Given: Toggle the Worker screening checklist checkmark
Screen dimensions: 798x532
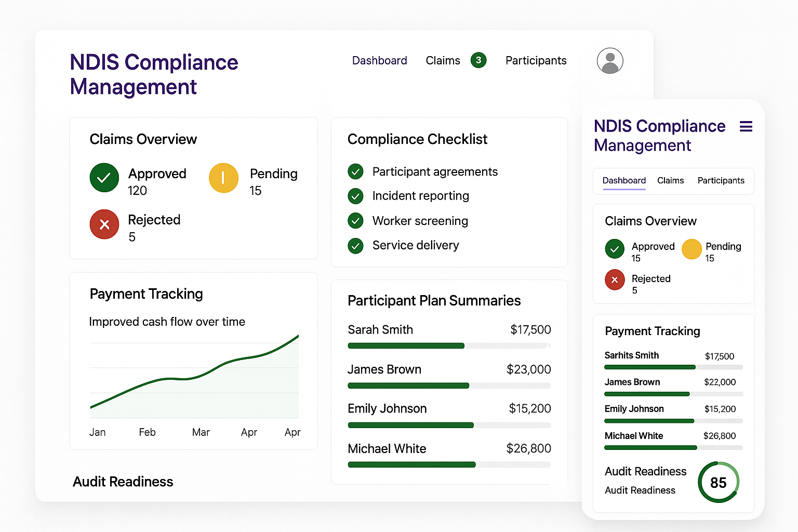Looking at the screenshot, I should click(355, 220).
